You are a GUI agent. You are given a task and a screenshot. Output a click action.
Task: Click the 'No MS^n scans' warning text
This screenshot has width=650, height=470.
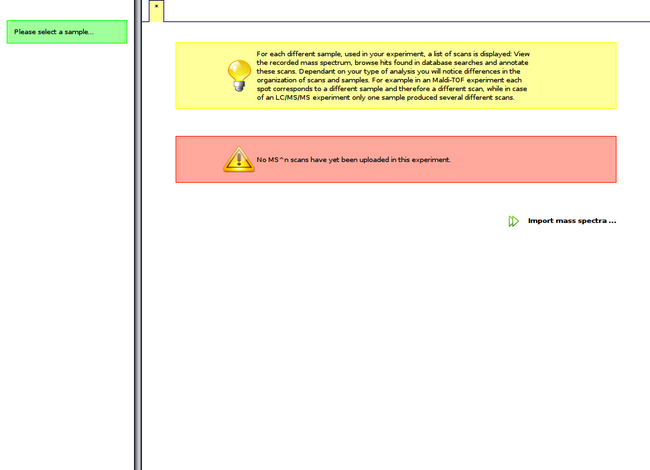(353, 160)
